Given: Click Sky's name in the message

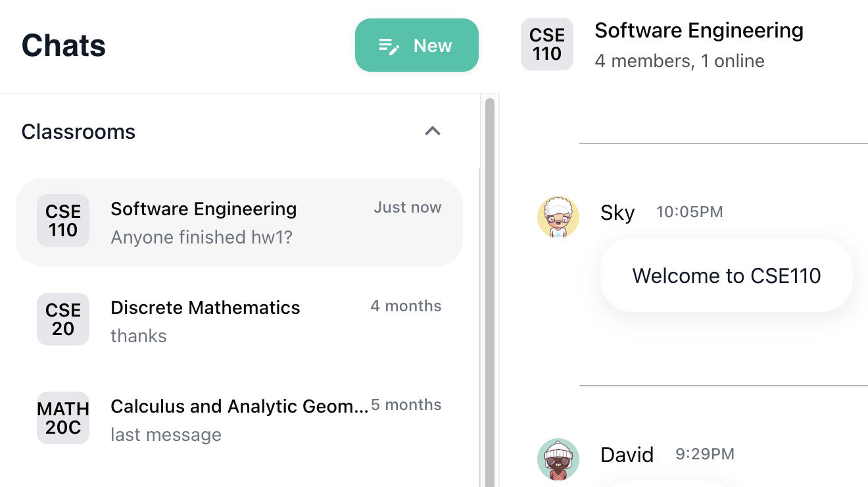Looking at the screenshot, I should coord(617,213).
